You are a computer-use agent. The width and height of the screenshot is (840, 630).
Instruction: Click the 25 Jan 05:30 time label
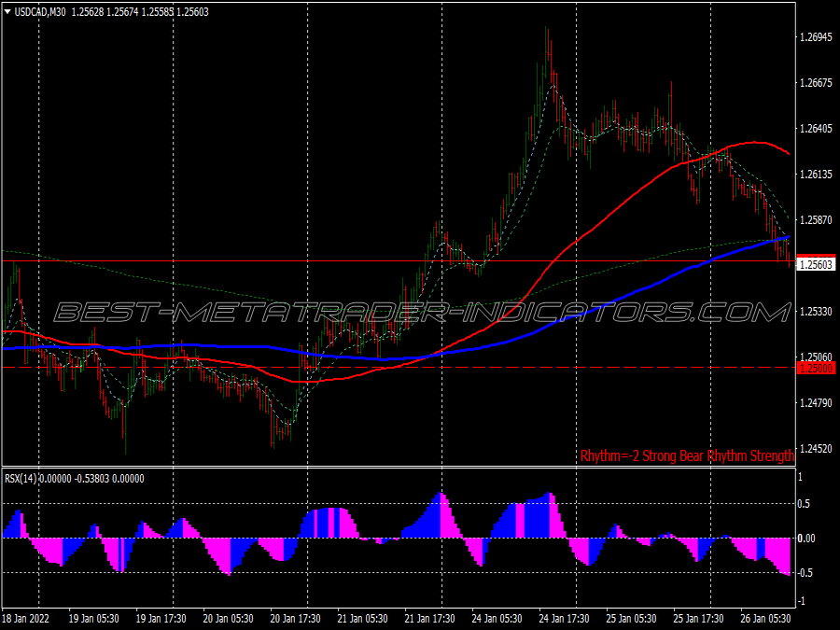[631, 619]
